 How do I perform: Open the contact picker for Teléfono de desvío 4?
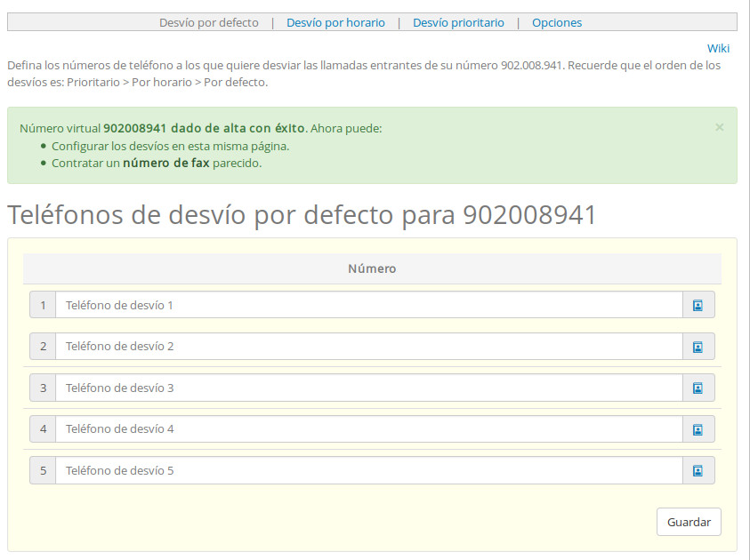[698, 428]
